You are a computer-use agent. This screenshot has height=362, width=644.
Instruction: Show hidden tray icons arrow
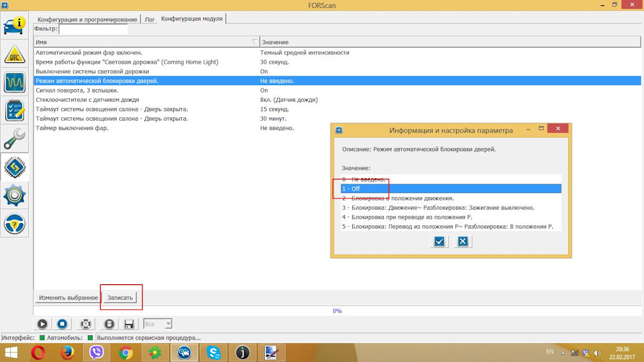pyautogui.click(x=563, y=353)
